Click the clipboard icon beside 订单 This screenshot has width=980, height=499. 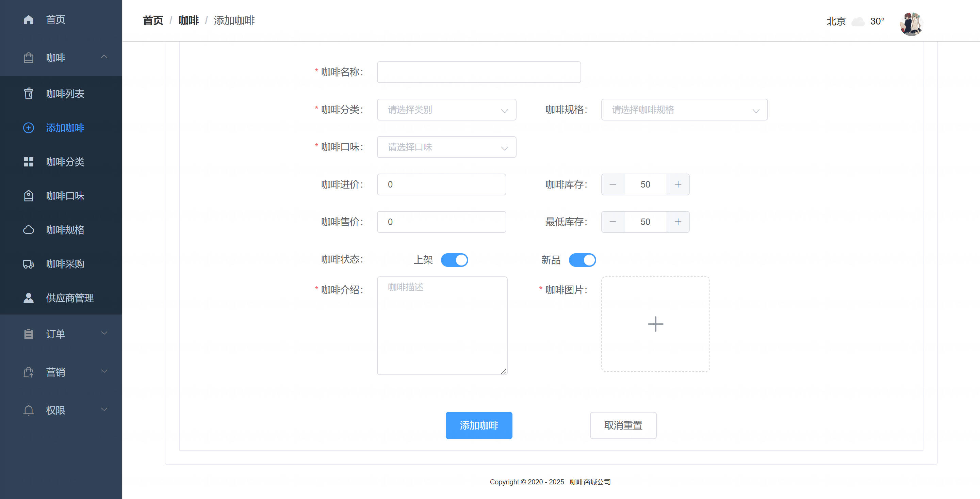29,334
